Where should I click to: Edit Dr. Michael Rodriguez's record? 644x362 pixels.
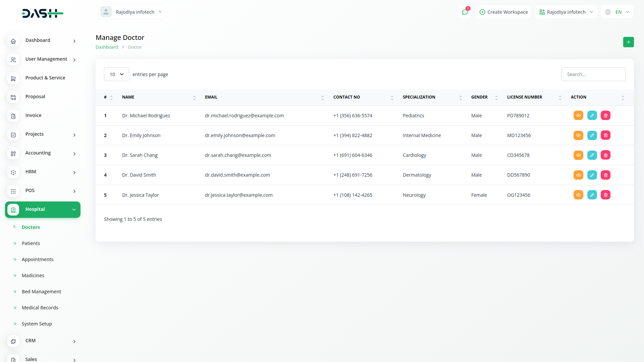pyautogui.click(x=592, y=116)
